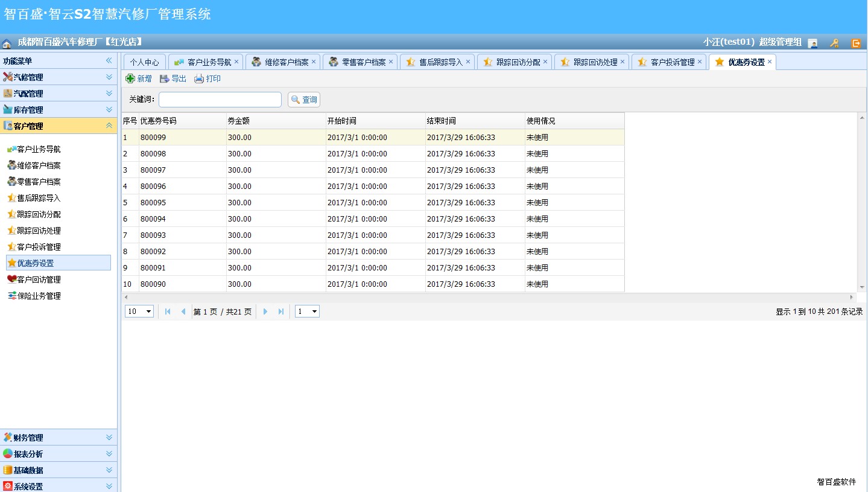Close the 零售客户档案 tab
This screenshot has height=492, width=868.
tap(391, 62)
